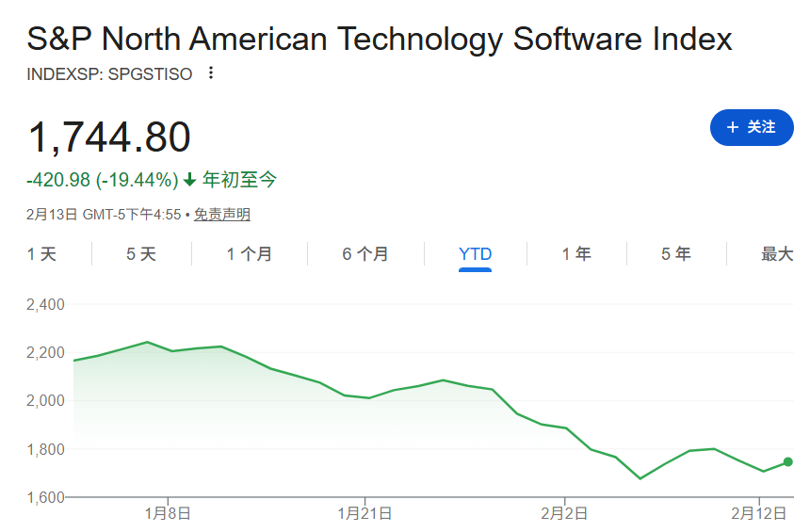Viewport: 810px width, 532px height.
Task: Show the 5 年 chart range
Action: 676,254
